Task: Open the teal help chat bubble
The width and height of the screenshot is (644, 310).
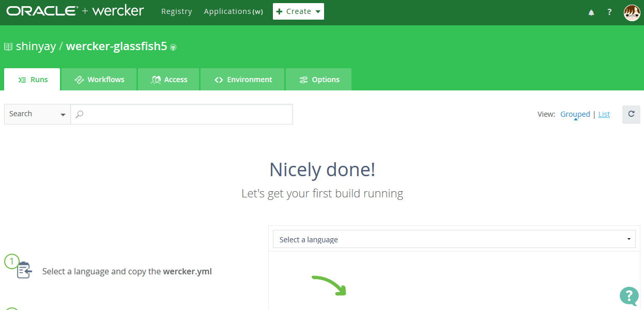Action: [x=628, y=296]
